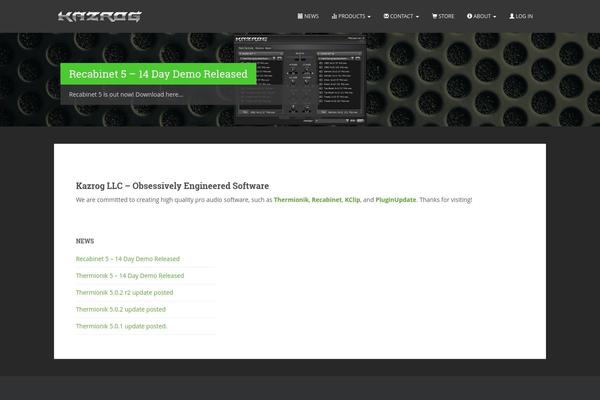Open news item 'Recabinet 5 – 14 Day Demo Released'
The width and height of the screenshot is (600, 400).
[x=128, y=259]
